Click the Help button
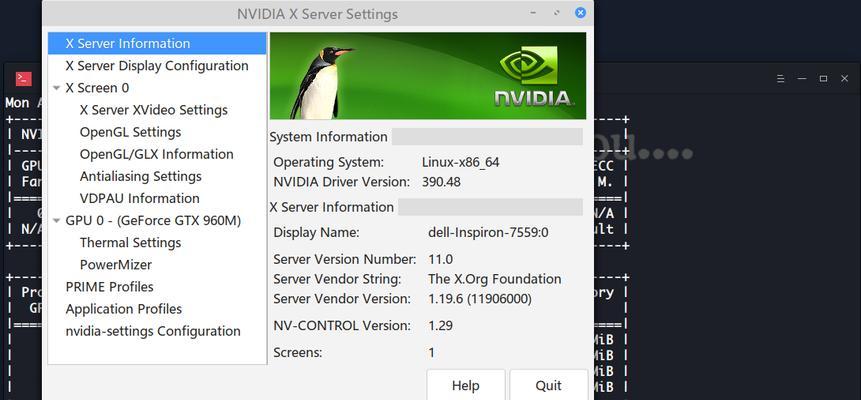The height and width of the screenshot is (400, 861). [466, 385]
